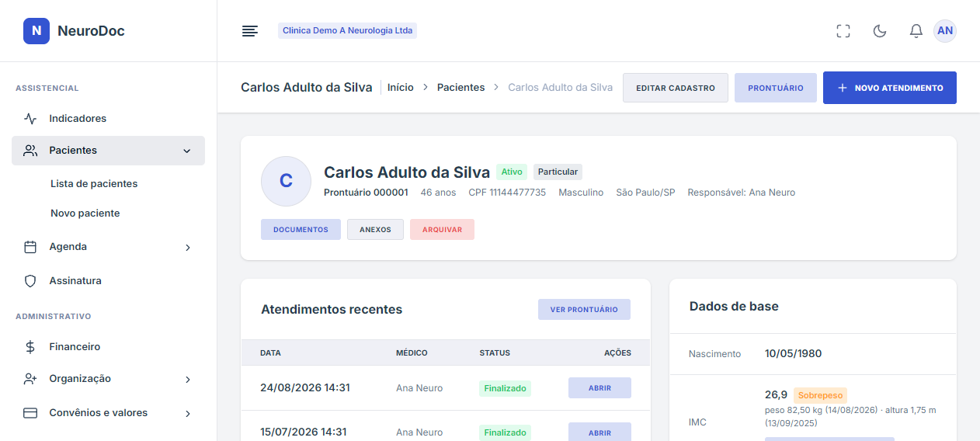
Task: Open Indicadores in the sidebar
Action: coord(108,119)
